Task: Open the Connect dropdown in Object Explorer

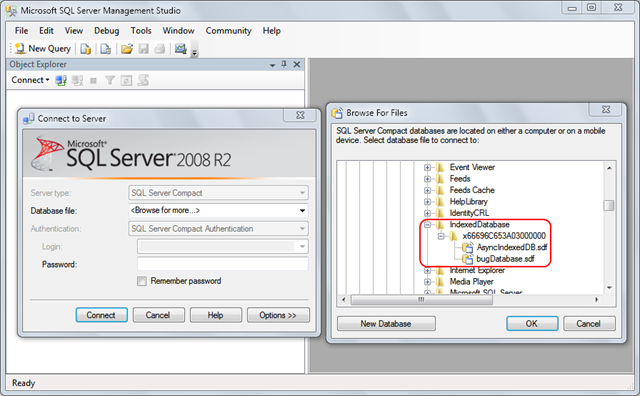Action: 30,80
